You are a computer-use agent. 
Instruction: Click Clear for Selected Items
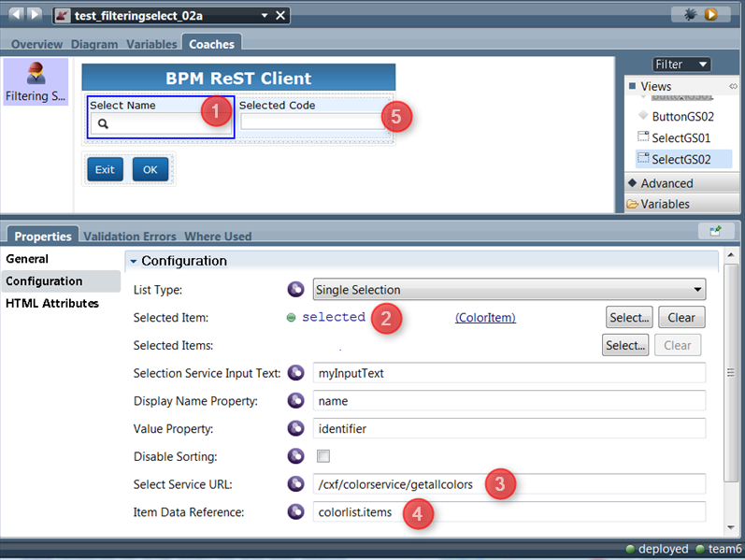pyautogui.click(x=678, y=345)
